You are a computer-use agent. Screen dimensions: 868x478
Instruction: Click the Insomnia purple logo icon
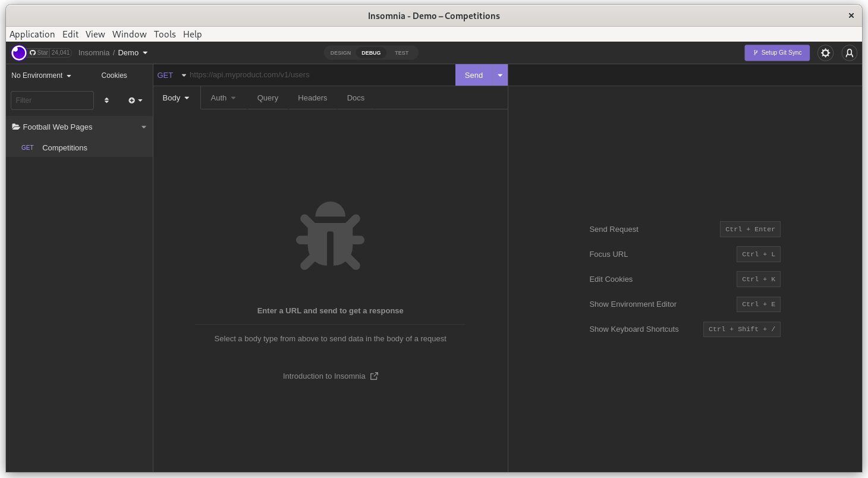19,53
